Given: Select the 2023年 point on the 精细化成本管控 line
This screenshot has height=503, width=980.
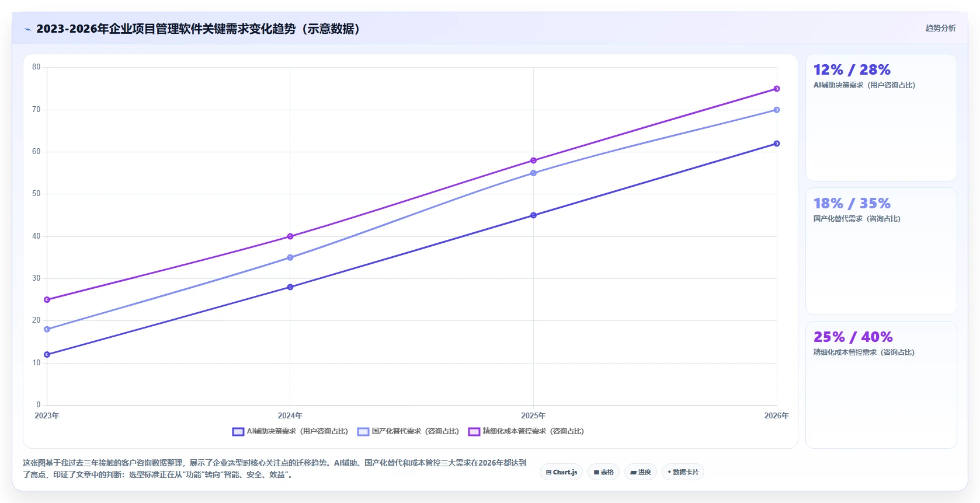Looking at the screenshot, I should coord(47,300).
